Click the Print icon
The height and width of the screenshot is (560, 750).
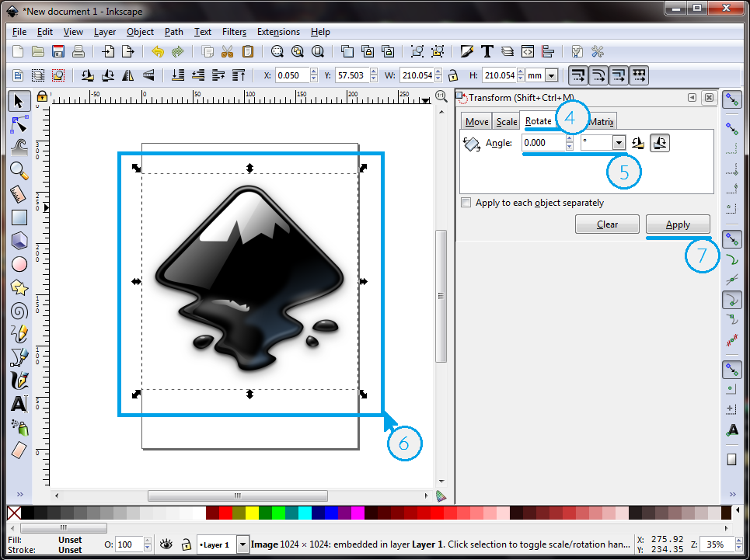(78, 51)
